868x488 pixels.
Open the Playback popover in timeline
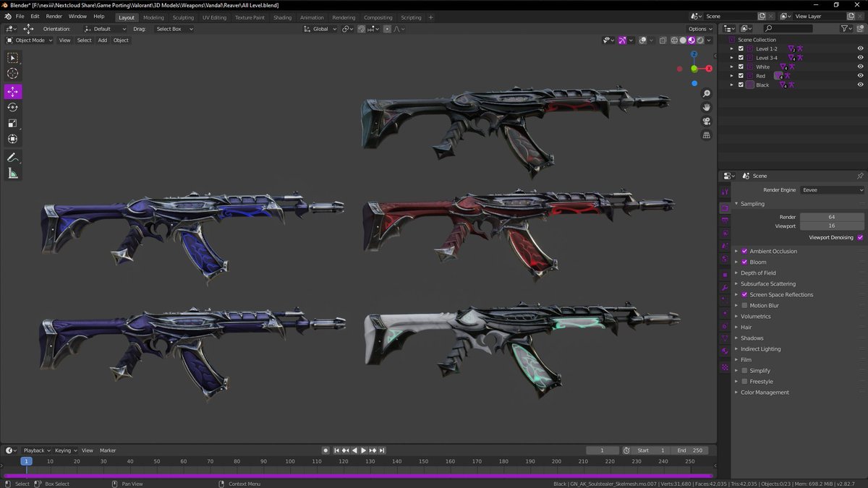[36, 450]
